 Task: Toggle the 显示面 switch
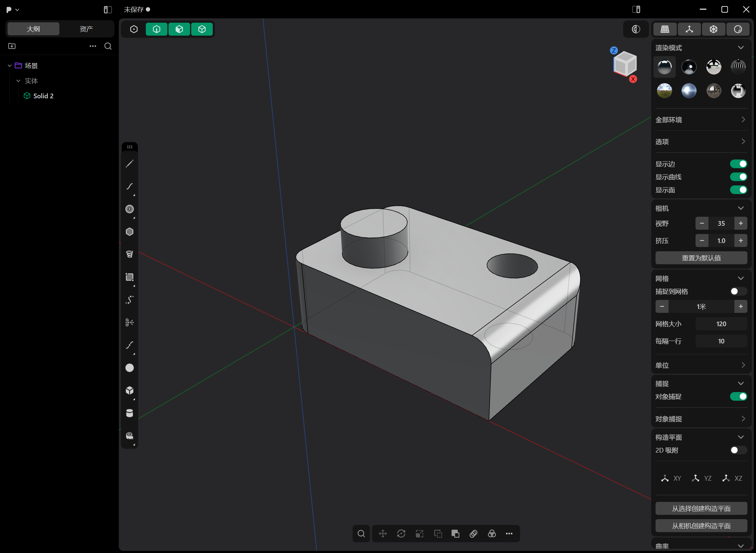tap(738, 190)
